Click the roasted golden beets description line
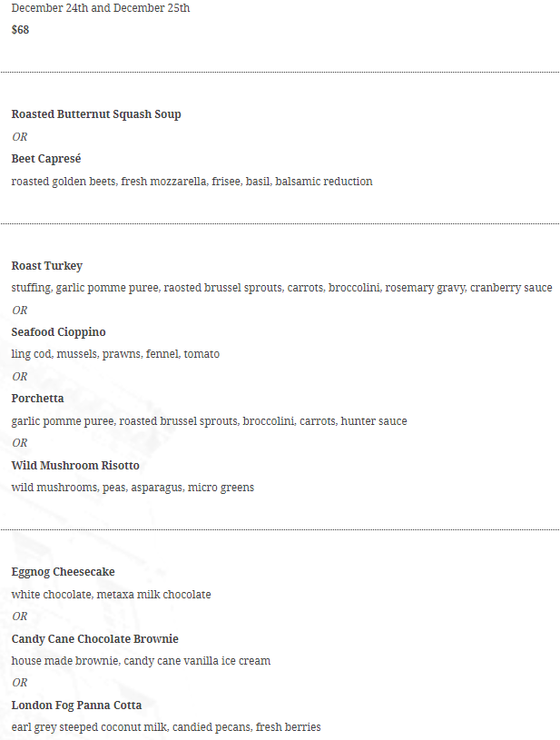The height and width of the screenshot is (740, 560). pos(192,182)
